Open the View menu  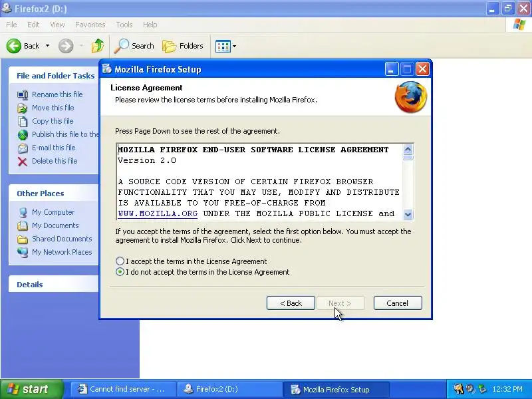[57, 25]
